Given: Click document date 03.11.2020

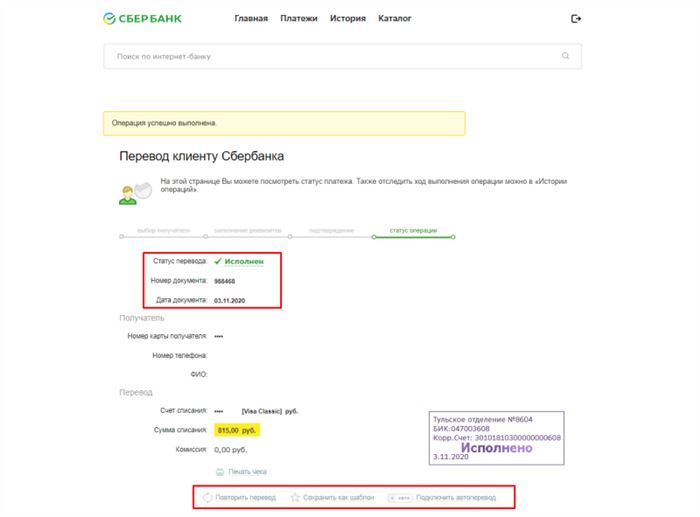Looking at the screenshot, I should click(x=229, y=300).
